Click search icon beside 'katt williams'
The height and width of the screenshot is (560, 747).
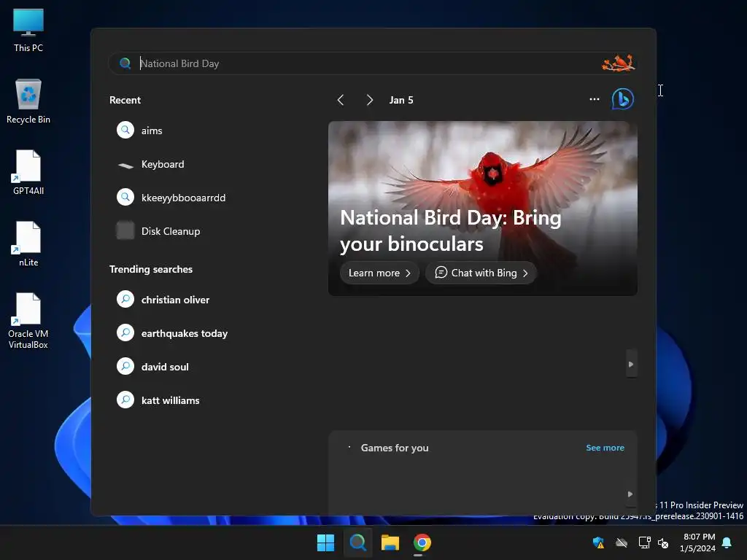click(x=125, y=400)
